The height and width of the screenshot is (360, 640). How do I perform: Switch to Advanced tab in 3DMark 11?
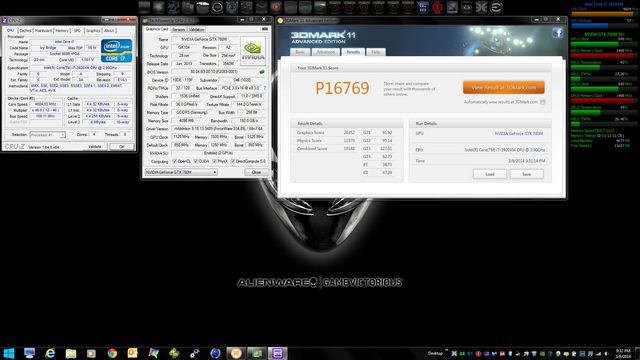[326, 52]
